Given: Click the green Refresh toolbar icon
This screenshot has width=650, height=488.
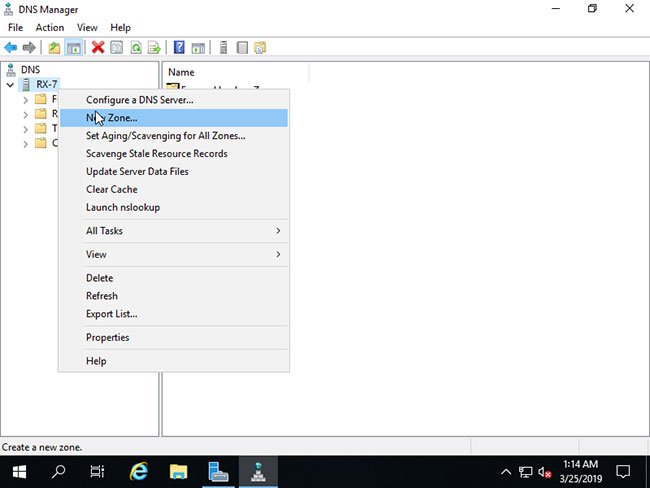Looking at the screenshot, I should (136, 48).
